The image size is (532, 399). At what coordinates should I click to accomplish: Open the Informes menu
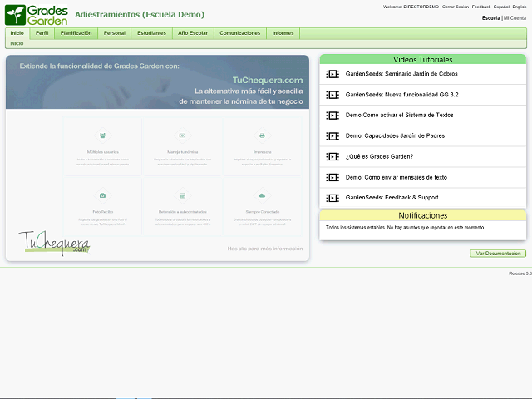click(283, 33)
